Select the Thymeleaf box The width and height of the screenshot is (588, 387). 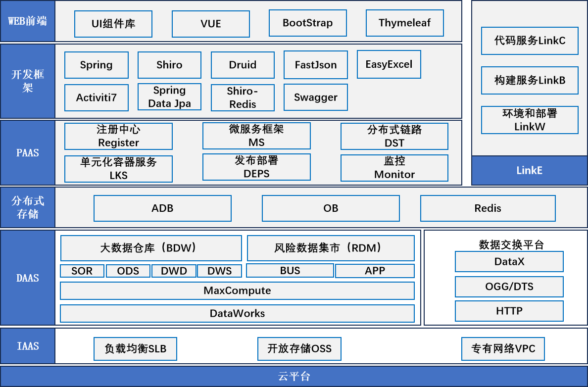click(405, 23)
